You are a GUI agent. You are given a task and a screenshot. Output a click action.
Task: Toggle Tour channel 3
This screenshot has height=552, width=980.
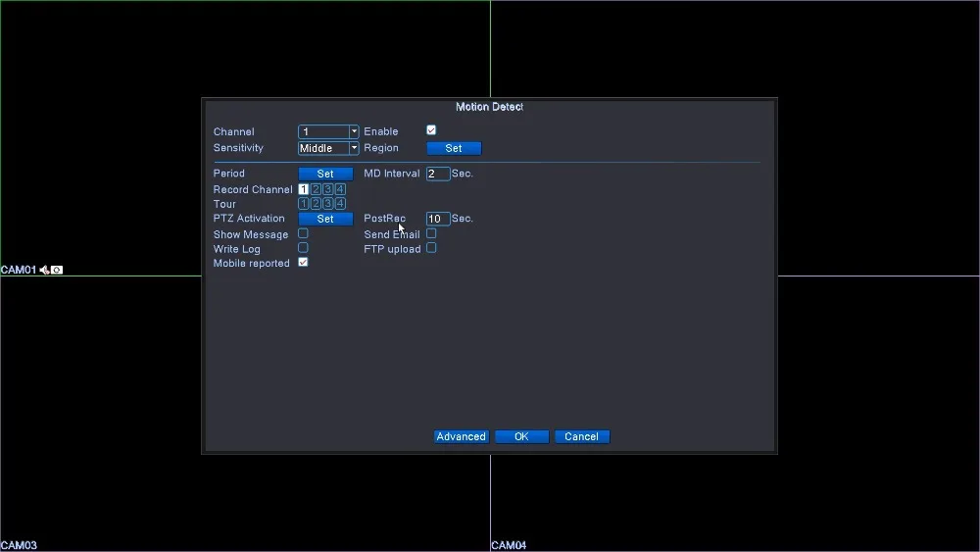pyautogui.click(x=327, y=204)
